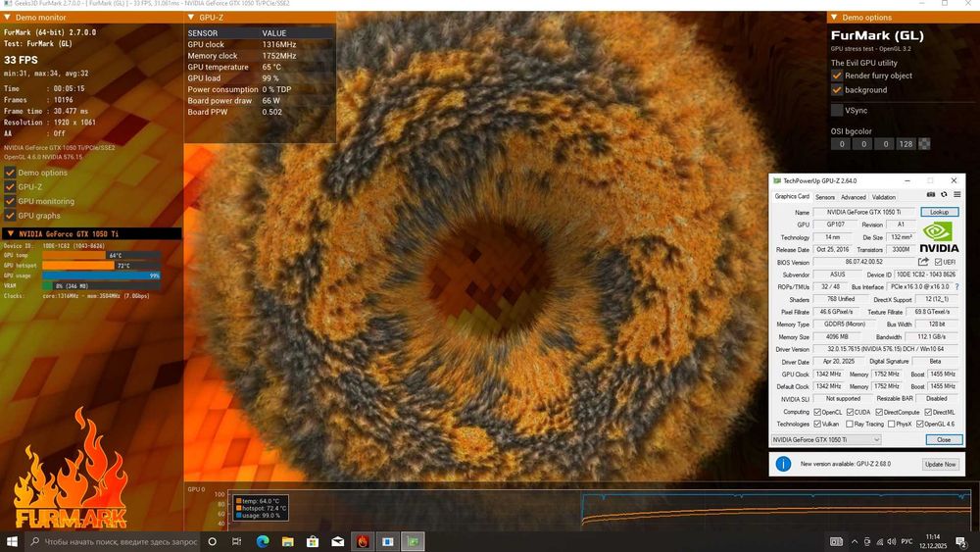Viewport: 980px width, 552px height.
Task: Click the GPU hotspot bar 72°C
Action: coord(101,265)
